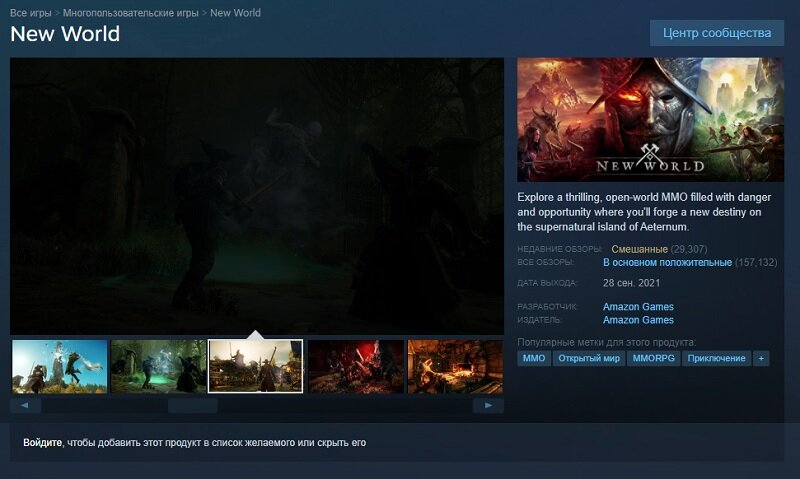Click the main dark screenshot preview

point(257,196)
